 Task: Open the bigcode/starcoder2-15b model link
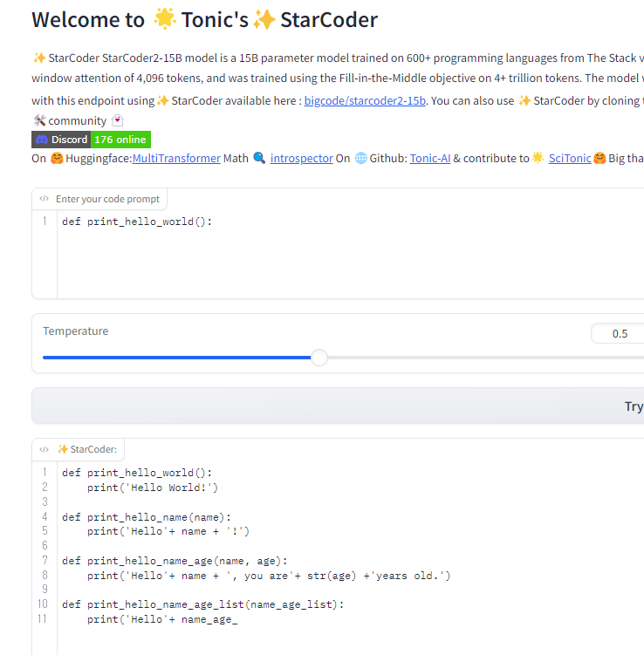click(x=365, y=100)
